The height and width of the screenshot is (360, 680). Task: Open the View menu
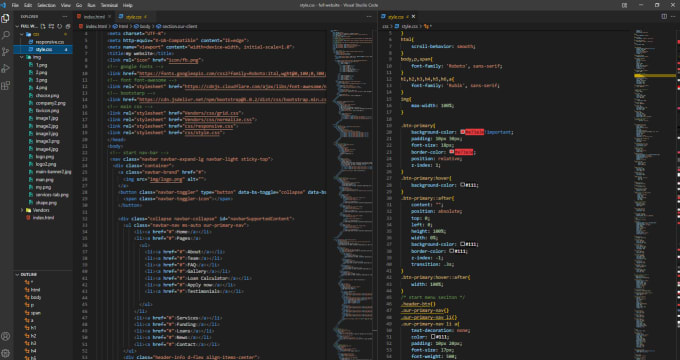point(66,5)
